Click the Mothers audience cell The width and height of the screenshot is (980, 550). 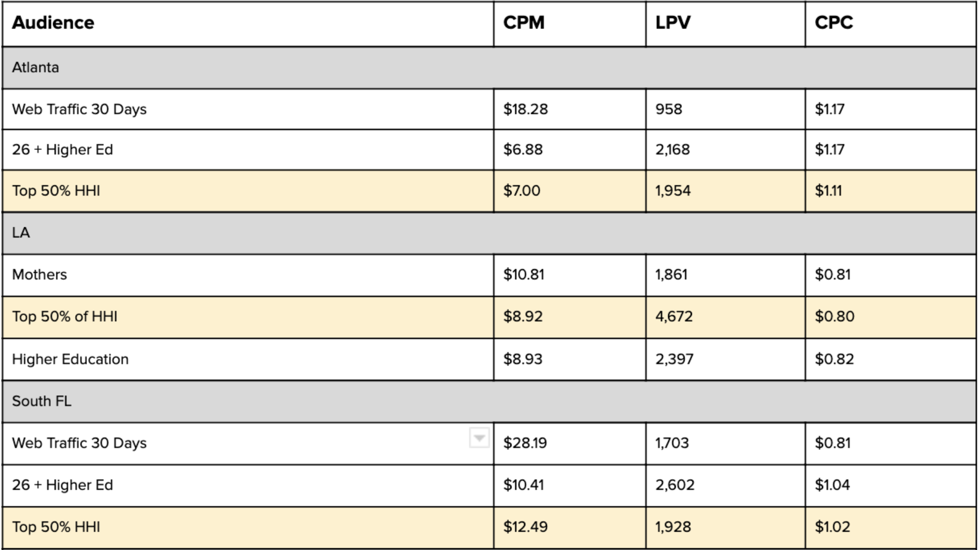click(x=40, y=275)
